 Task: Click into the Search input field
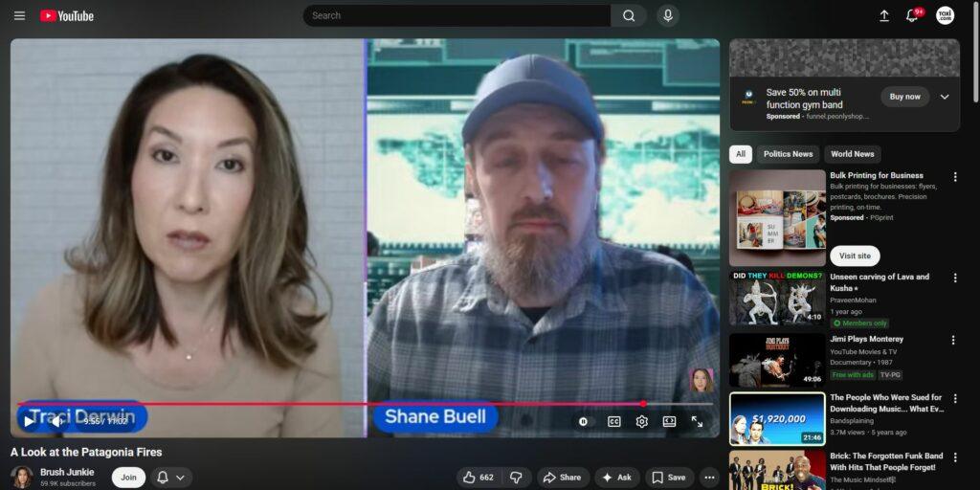pos(457,15)
